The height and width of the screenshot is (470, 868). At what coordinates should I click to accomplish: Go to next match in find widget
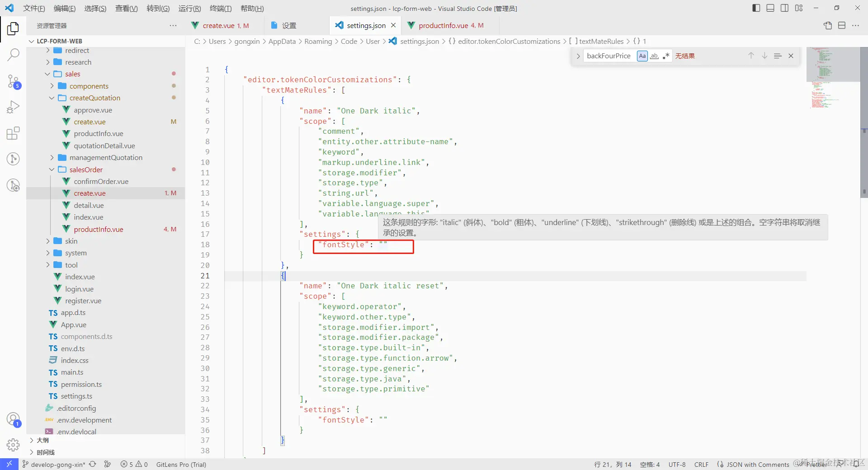click(x=764, y=56)
